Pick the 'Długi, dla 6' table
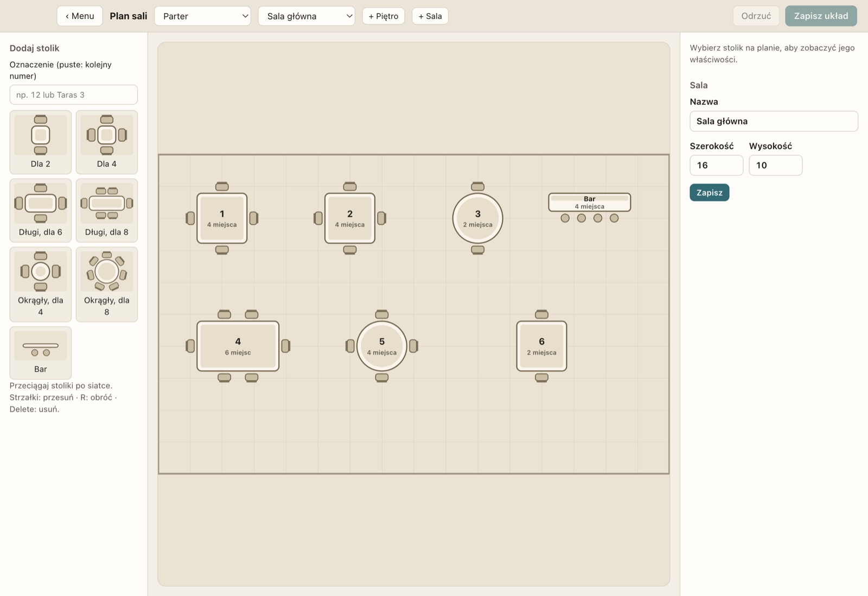 point(41,211)
